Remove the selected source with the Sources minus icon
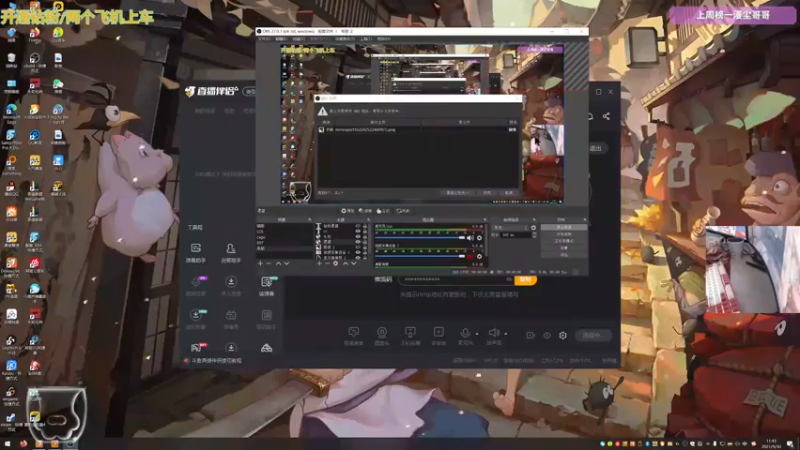 pos(327,263)
